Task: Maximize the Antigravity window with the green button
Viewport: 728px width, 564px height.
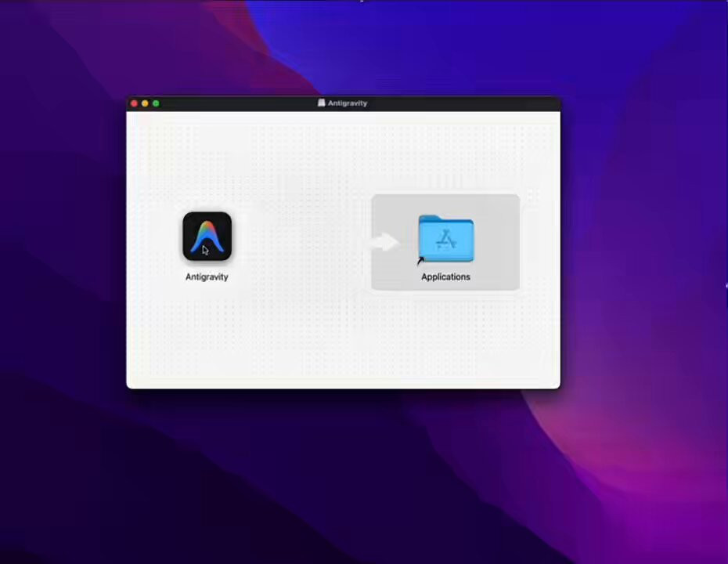Action: click(156, 103)
